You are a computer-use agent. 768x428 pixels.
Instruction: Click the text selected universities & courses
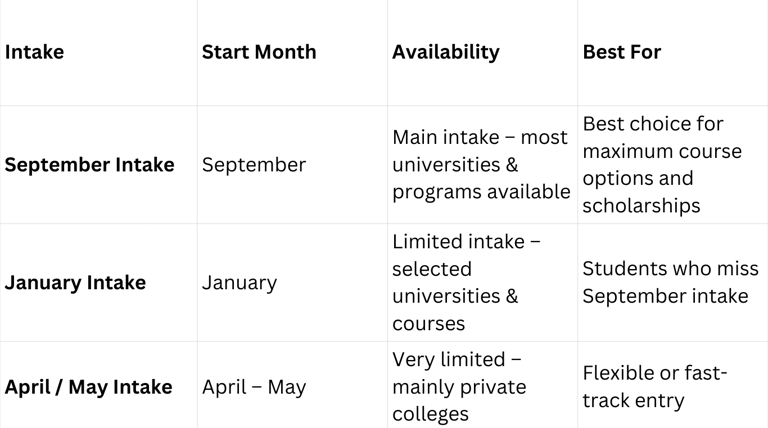point(455,296)
